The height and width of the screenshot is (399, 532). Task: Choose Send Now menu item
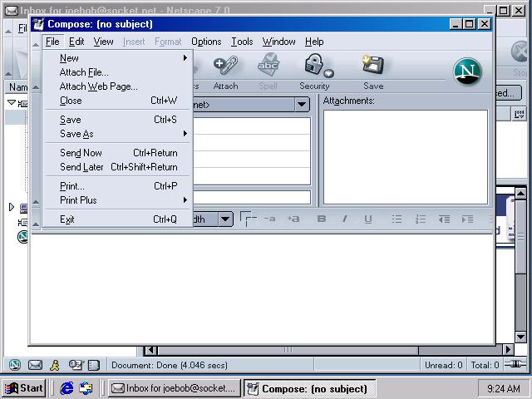(116, 153)
